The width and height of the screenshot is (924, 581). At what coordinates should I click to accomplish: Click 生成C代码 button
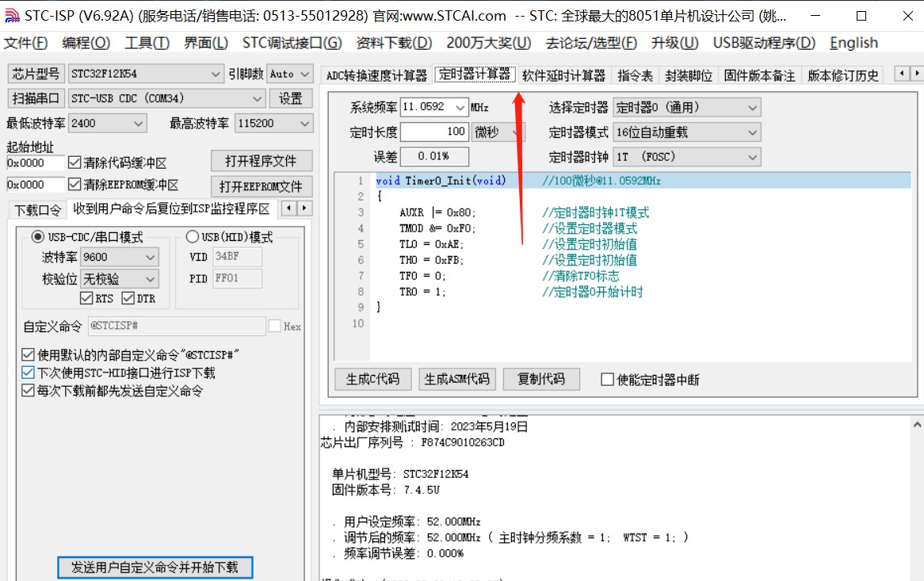pyautogui.click(x=373, y=379)
